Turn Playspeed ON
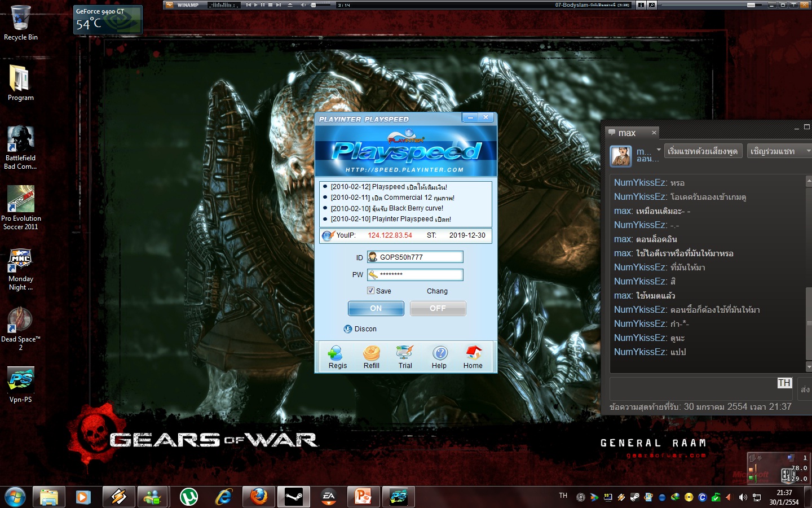812x508 pixels. (x=376, y=308)
